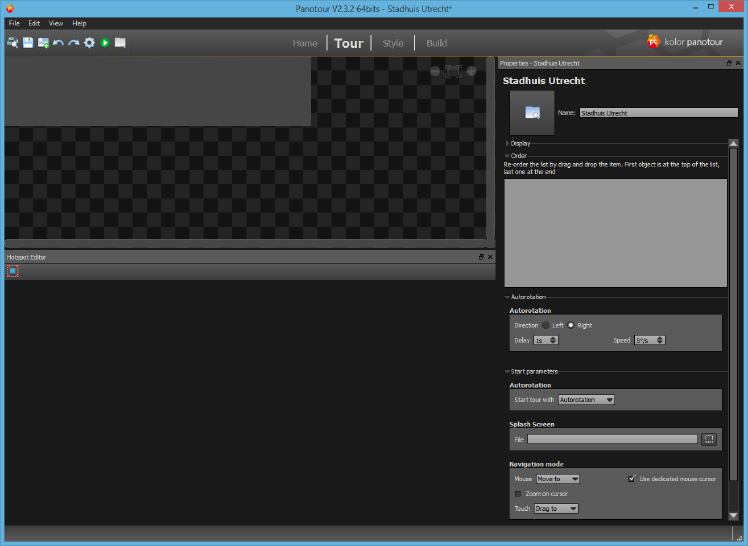Enable Zoom on cursor checkbox
The image size is (748, 546).
(518, 494)
